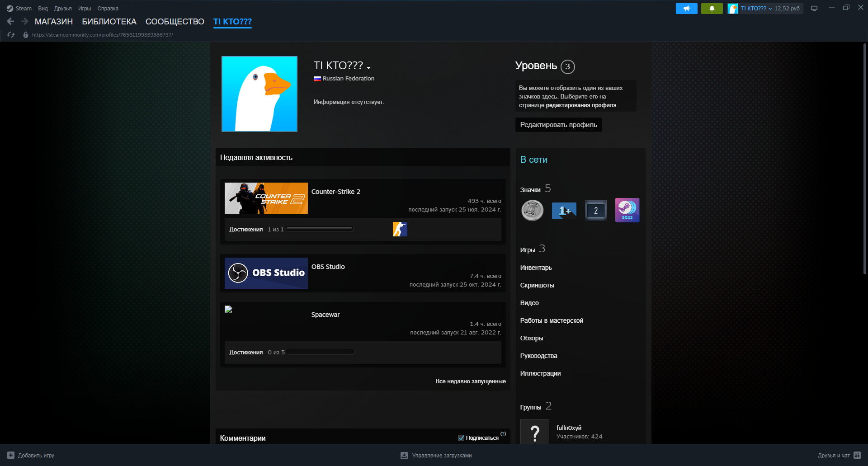
Task: Open Counter-Strike 2 game banner
Action: [266, 198]
